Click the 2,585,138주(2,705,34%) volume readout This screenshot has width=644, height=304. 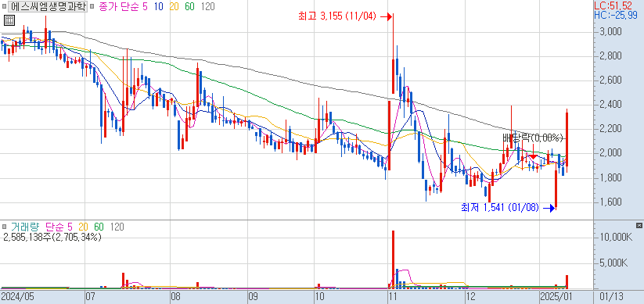(x=52, y=237)
